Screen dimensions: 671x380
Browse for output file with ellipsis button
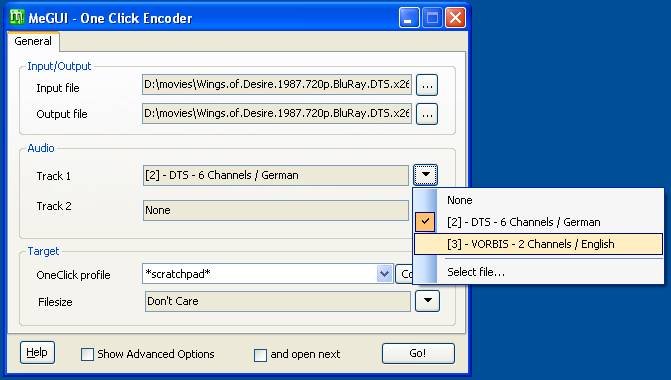tap(427, 114)
